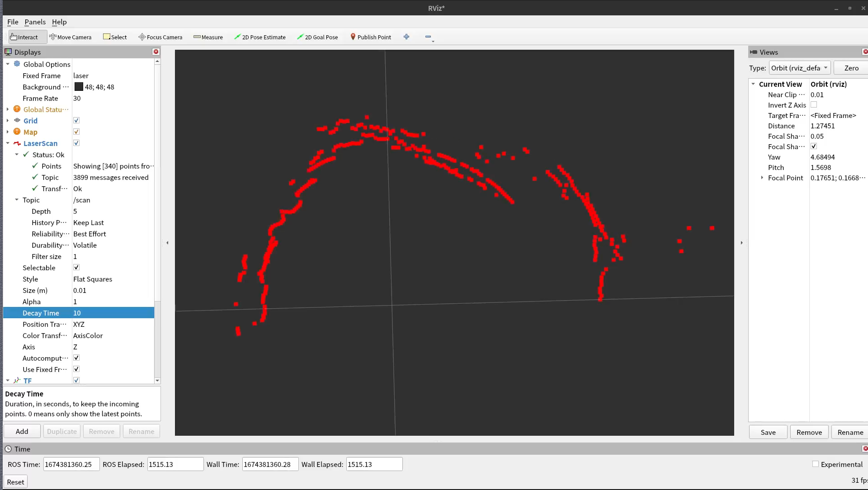The image size is (868, 490).
Task: Open the view Type combo box
Action: pos(799,68)
